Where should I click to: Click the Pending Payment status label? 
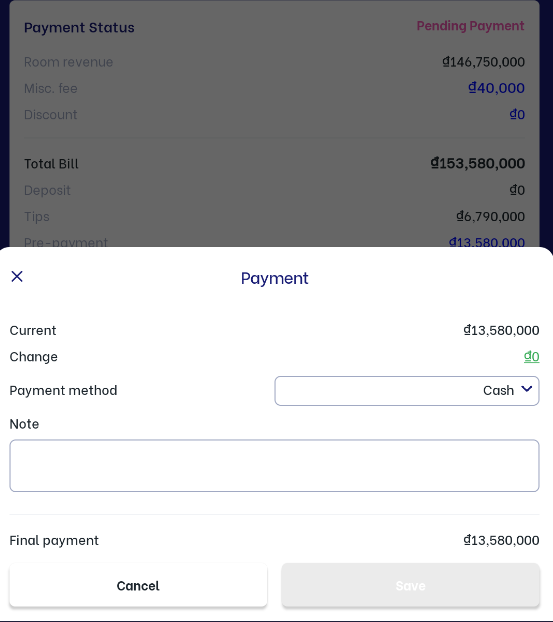tap(470, 26)
